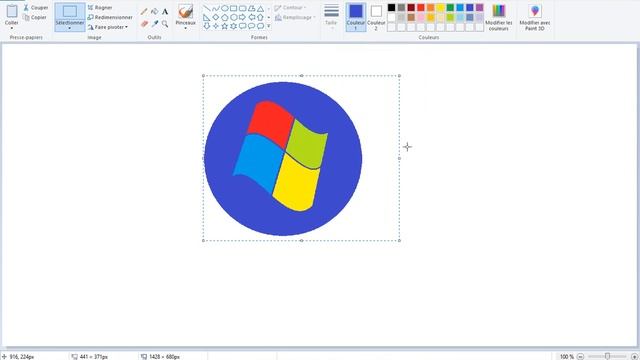The height and width of the screenshot is (360, 640).
Task: Pick the black color swatch
Action: click(391, 8)
